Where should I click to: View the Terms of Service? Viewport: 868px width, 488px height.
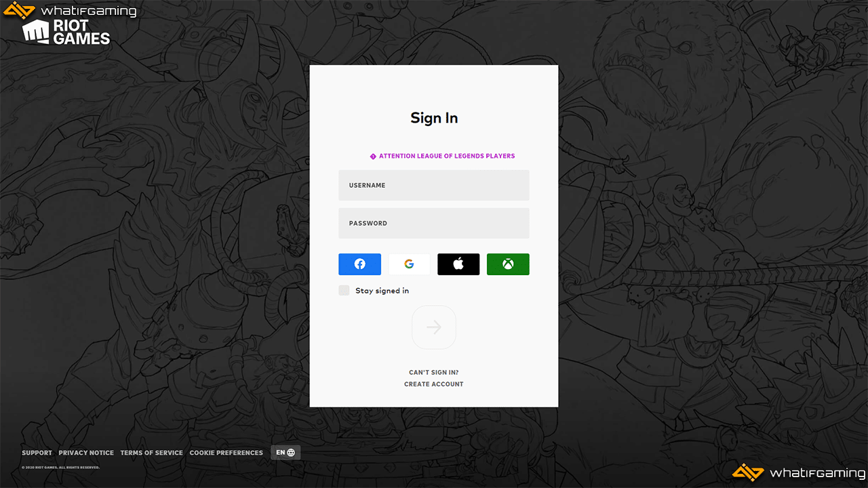click(x=152, y=453)
